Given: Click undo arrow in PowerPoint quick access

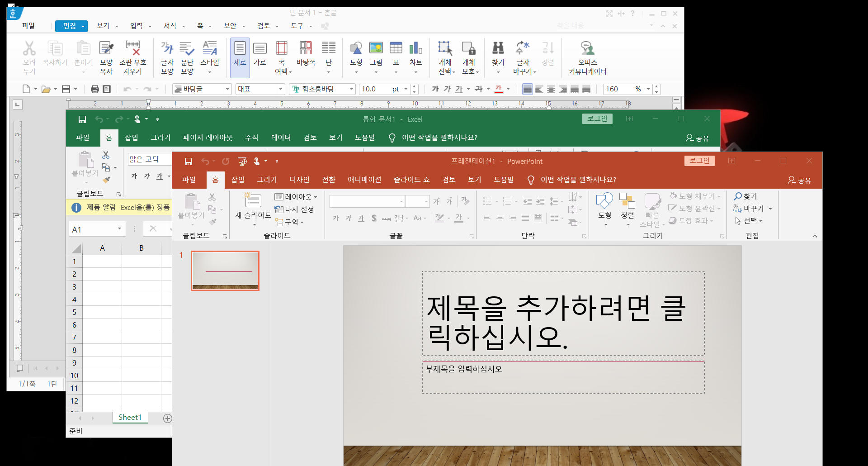Looking at the screenshot, I should [x=205, y=162].
